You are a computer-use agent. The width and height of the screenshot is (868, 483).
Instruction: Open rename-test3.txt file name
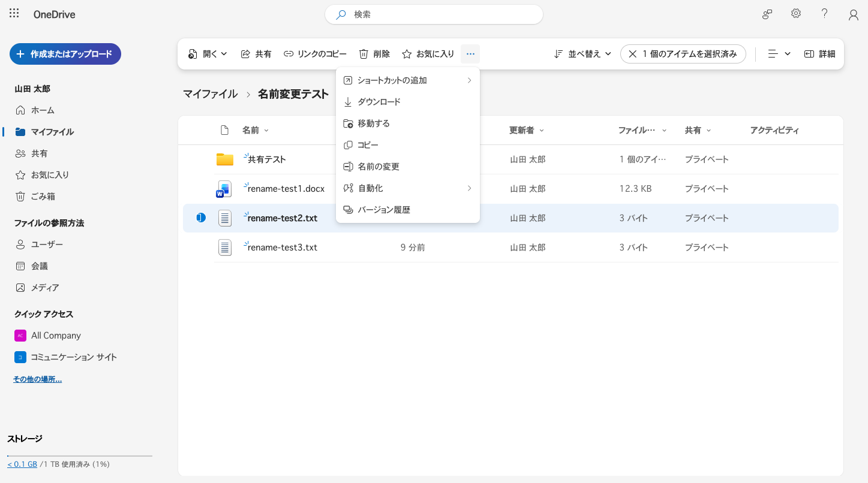coord(282,247)
